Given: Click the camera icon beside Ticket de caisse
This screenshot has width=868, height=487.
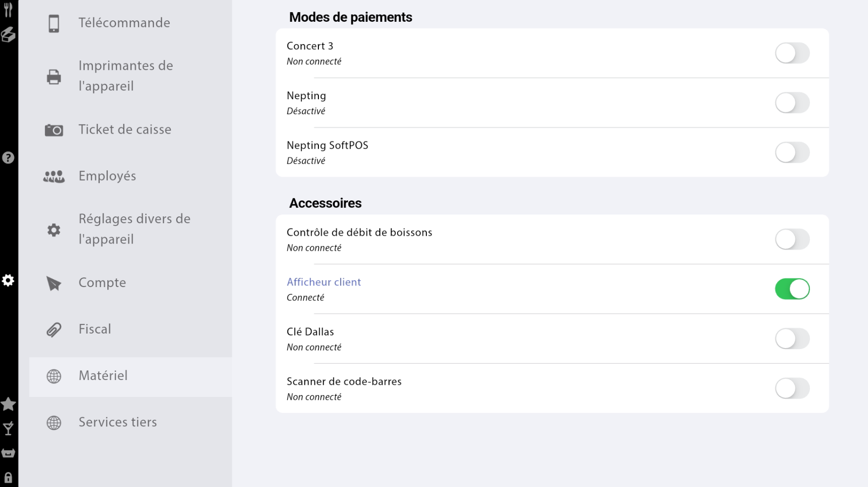Looking at the screenshot, I should [x=54, y=130].
